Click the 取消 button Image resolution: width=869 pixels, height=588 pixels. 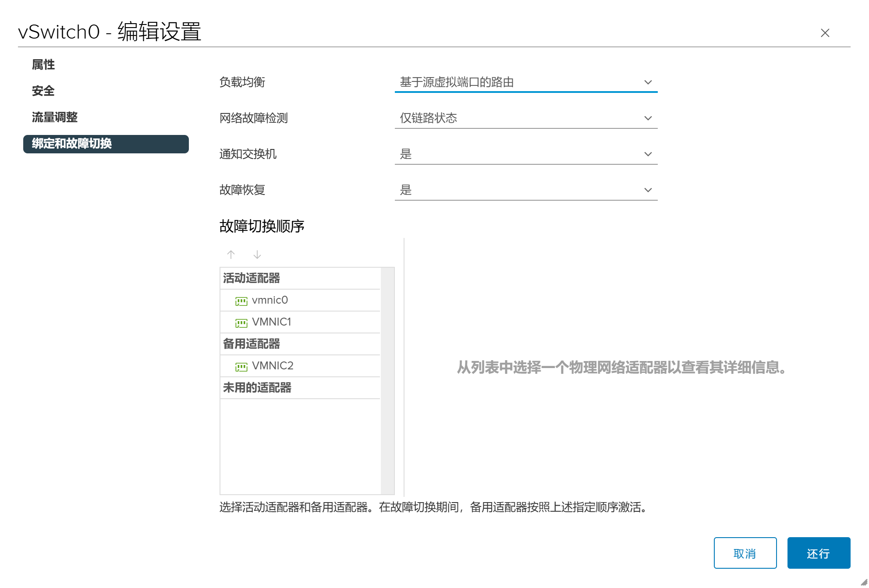pos(745,553)
